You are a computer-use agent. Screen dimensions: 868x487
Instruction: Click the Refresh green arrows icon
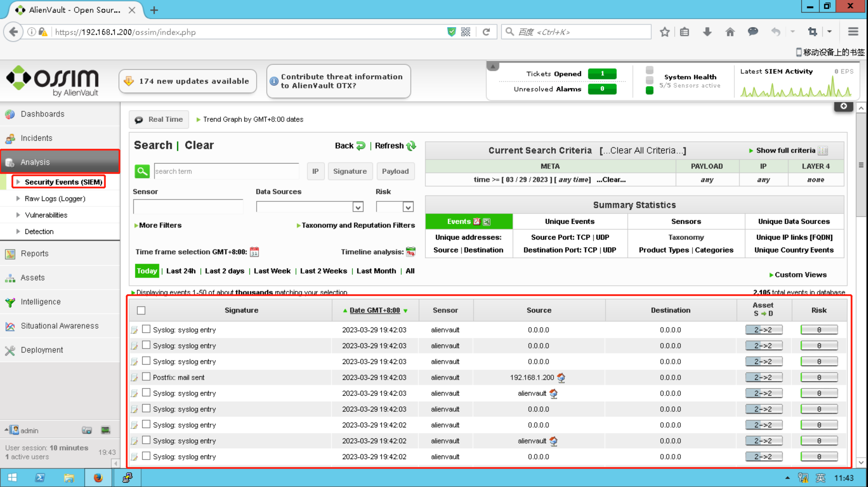click(x=411, y=146)
